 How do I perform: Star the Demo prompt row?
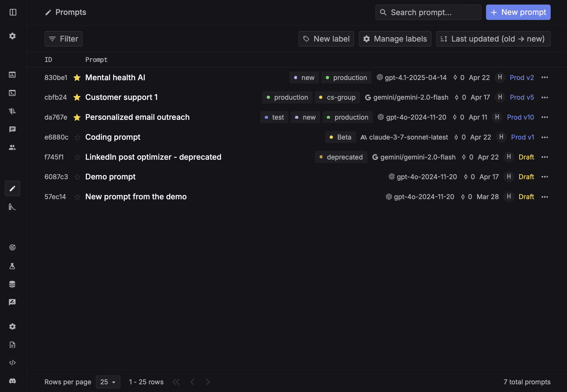[77, 177]
